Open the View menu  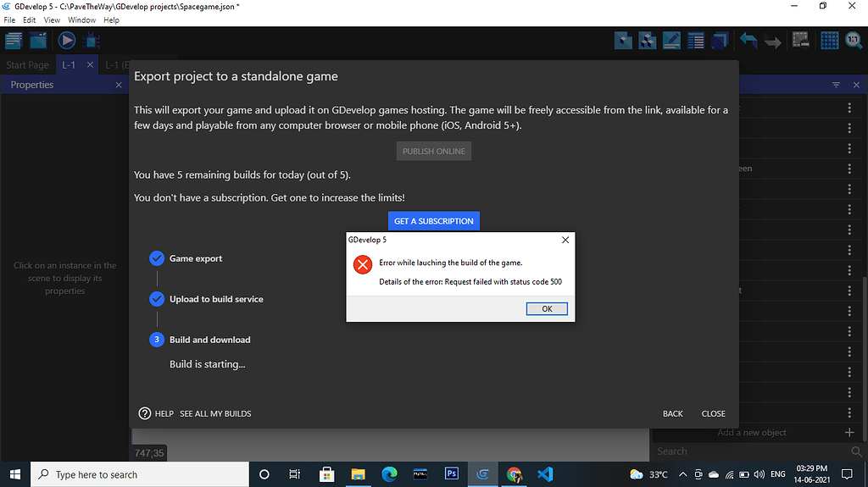[x=52, y=20]
